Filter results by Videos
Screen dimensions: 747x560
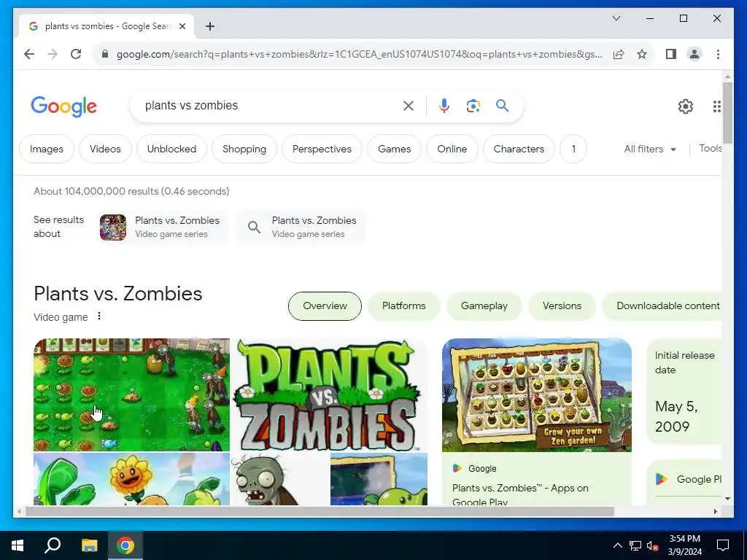tap(105, 149)
